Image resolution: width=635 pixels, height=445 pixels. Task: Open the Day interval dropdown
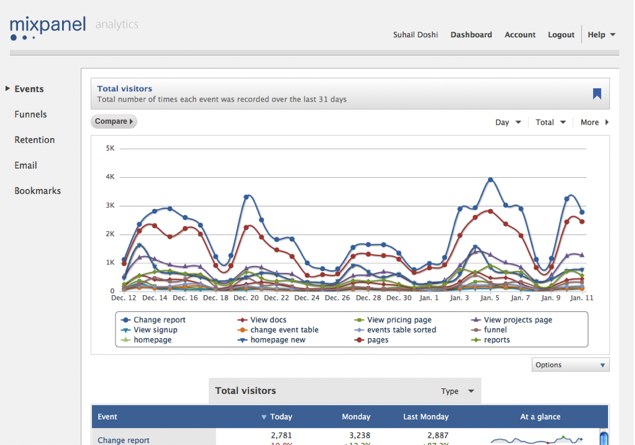[508, 122]
